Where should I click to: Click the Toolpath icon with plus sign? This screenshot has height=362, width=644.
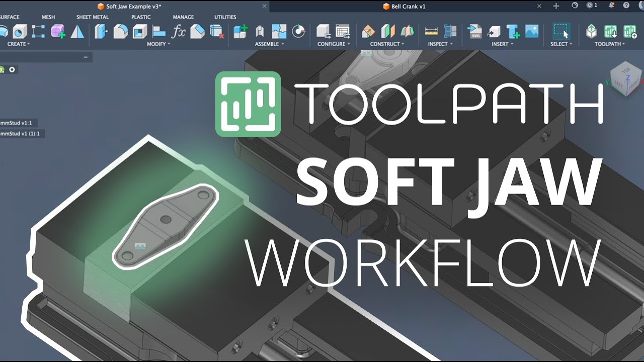click(x=630, y=32)
